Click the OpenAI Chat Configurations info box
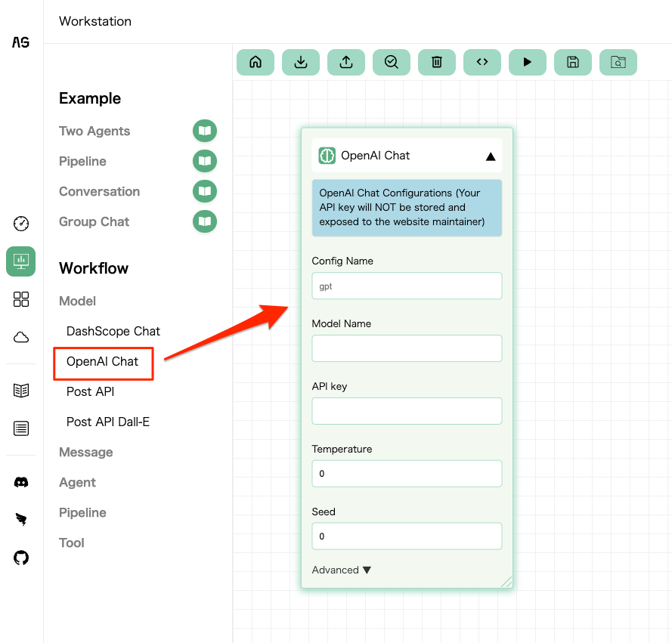The width and height of the screenshot is (672, 643). (x=407, y=208)
